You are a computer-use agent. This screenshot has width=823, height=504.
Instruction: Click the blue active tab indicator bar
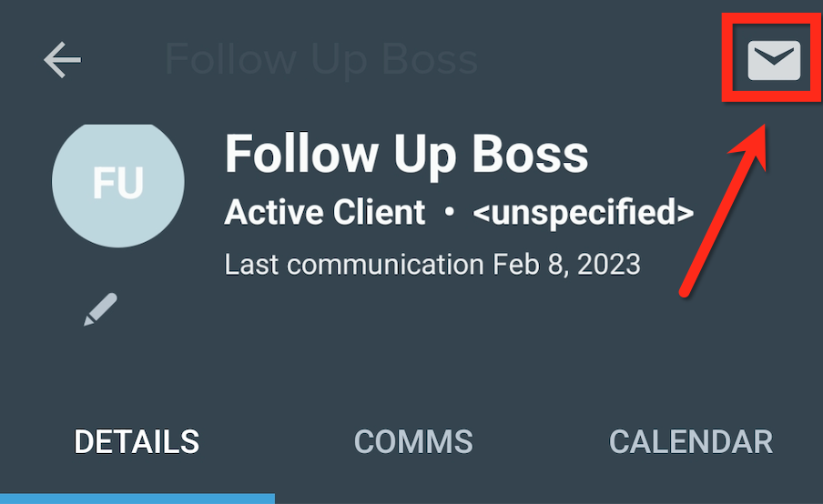[137, 499]
